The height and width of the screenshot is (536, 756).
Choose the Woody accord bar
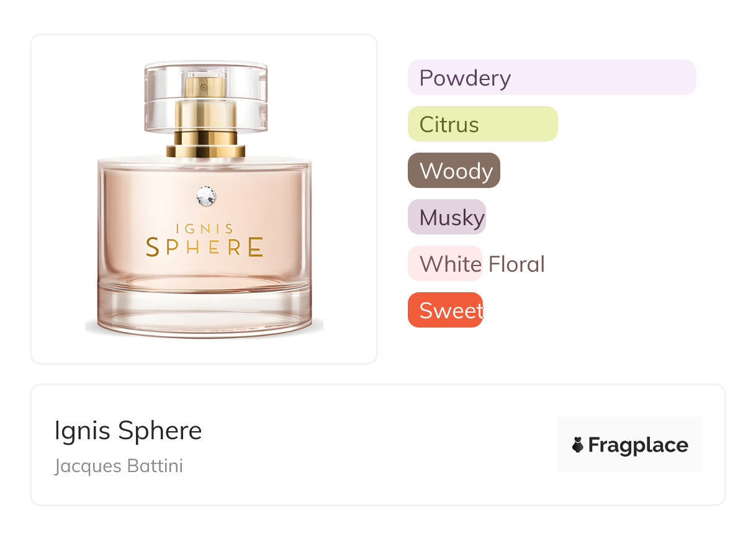coord(454,171)
